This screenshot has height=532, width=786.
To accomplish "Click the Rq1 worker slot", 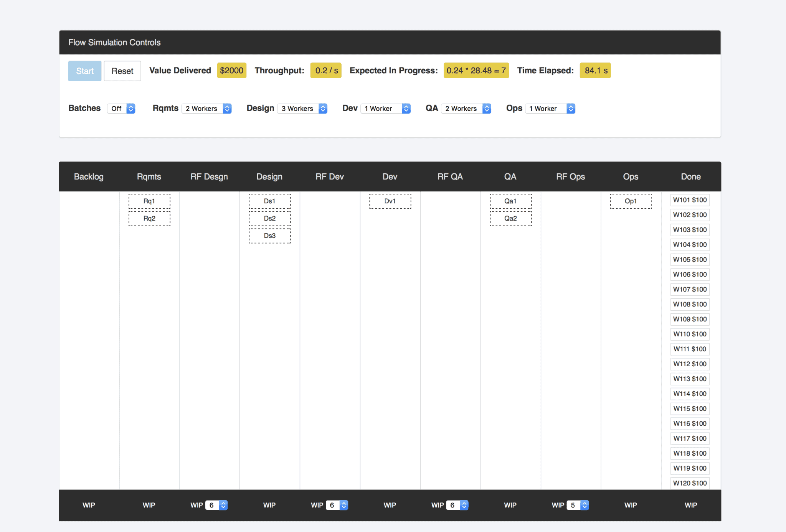I will tap(149, 201).
